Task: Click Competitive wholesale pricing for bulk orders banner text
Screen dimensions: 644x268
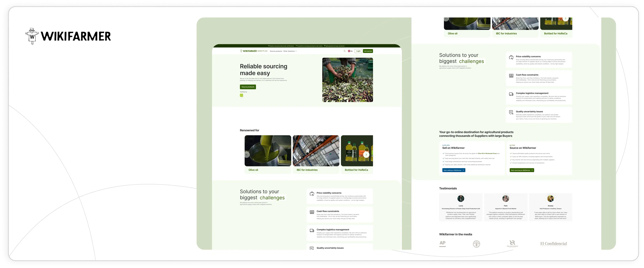Action: point(309,46)
